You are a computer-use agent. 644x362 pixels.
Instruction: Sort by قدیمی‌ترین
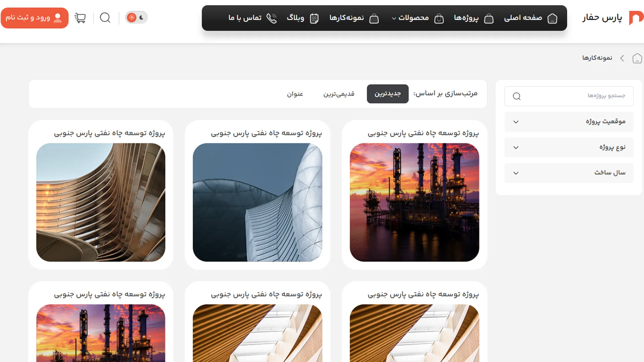point(339,94)
